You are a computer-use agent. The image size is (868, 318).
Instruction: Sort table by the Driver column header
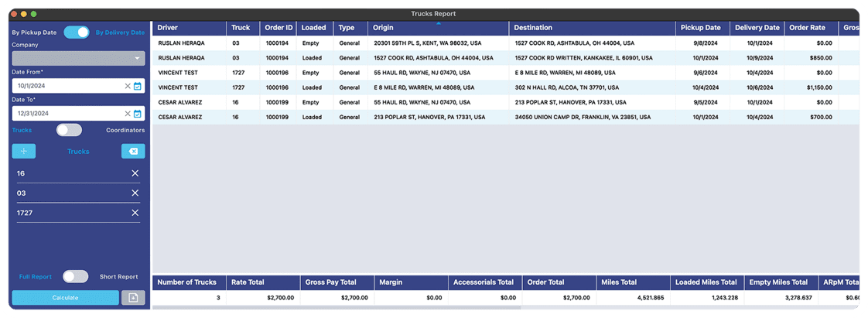pyautogui.click(x=189, y=28)
